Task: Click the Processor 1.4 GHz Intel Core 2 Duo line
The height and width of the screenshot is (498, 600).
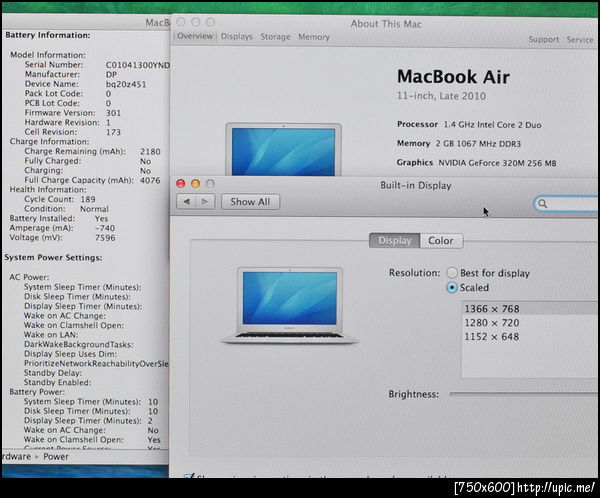Action: 469,125
